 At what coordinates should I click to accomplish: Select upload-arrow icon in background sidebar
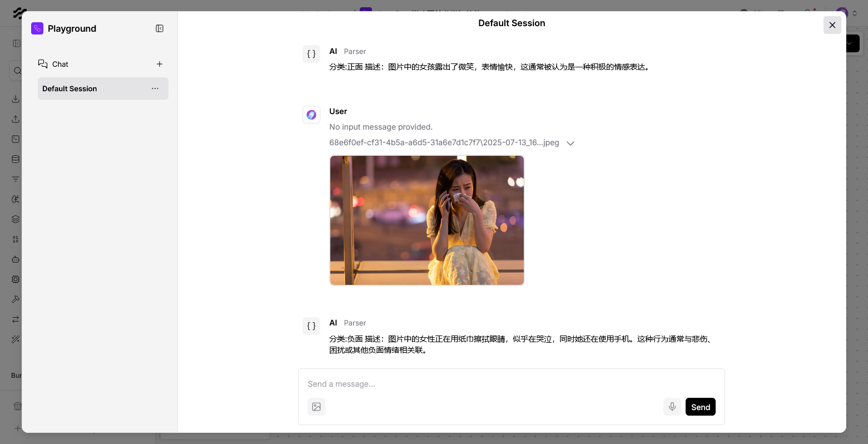pyautogui.click(x=16, y=119)
